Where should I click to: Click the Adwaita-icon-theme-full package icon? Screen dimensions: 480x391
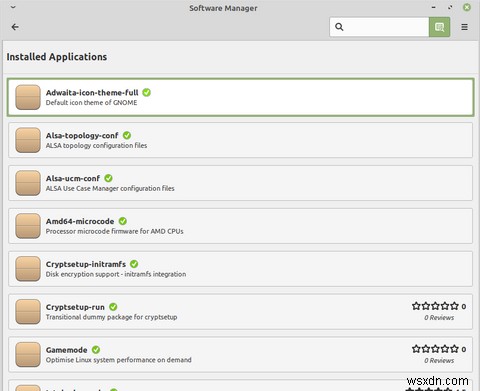(28, 97)
